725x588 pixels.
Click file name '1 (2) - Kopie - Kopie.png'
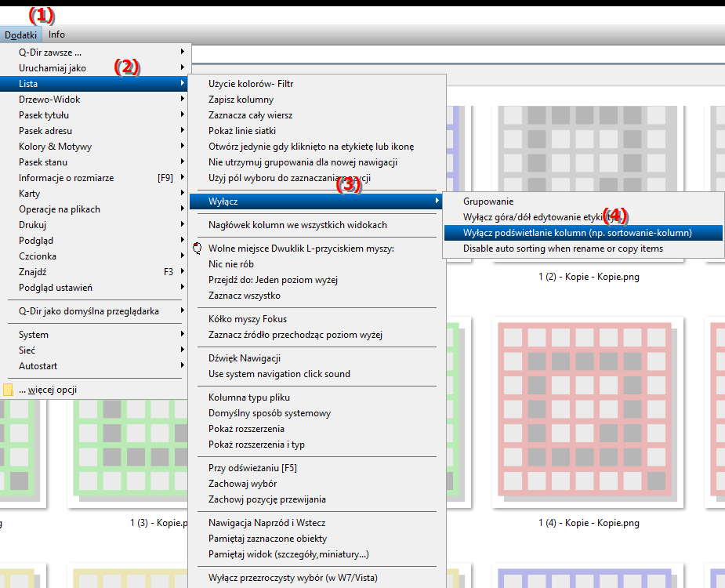589,277
